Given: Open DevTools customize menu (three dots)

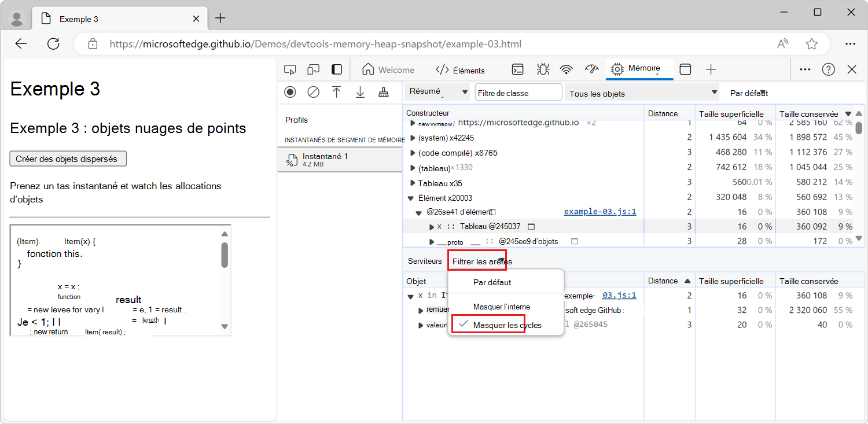Looking at the screenshot, I should [x=805, y=70].
